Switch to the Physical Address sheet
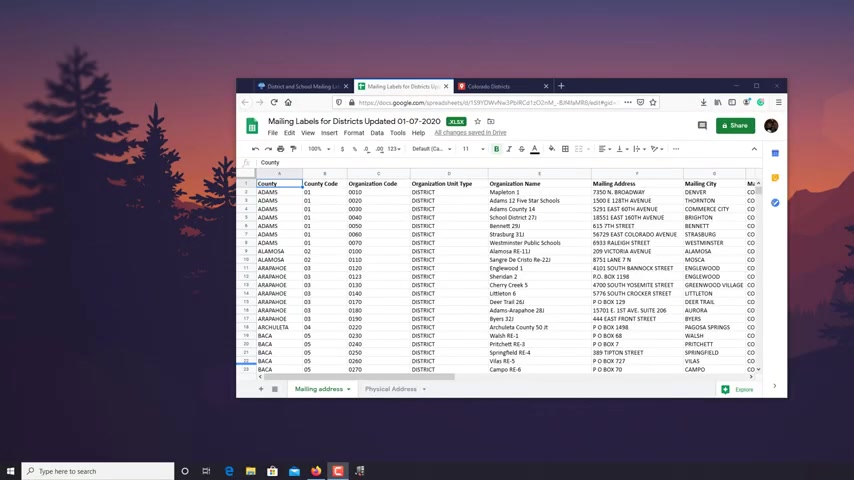 tap(391, 389)
